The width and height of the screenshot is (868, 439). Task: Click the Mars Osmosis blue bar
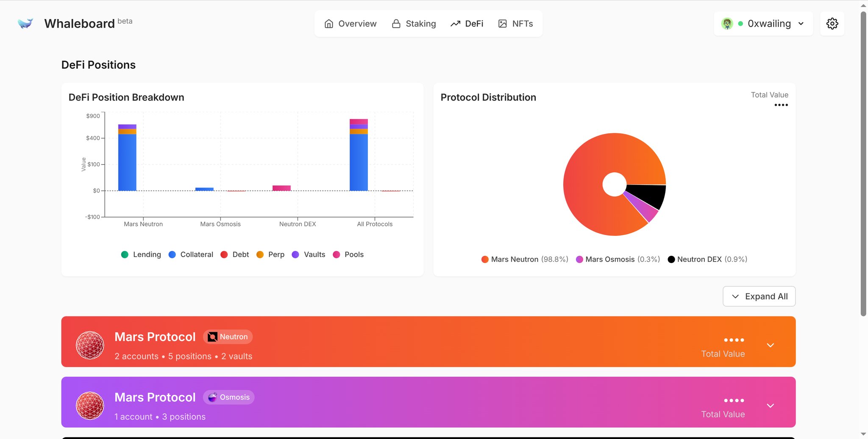coord(204,189)
